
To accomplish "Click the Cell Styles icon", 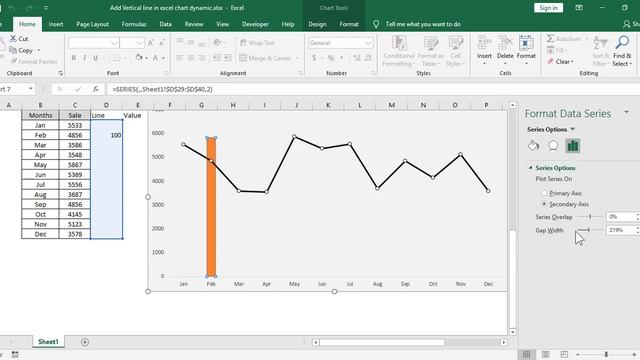I will (456, 43).
